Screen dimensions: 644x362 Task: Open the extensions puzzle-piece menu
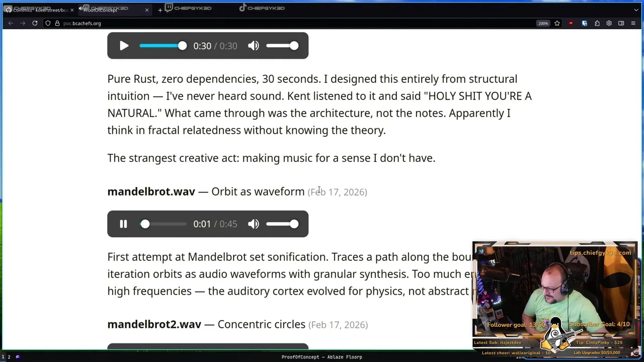pos(597,23)
